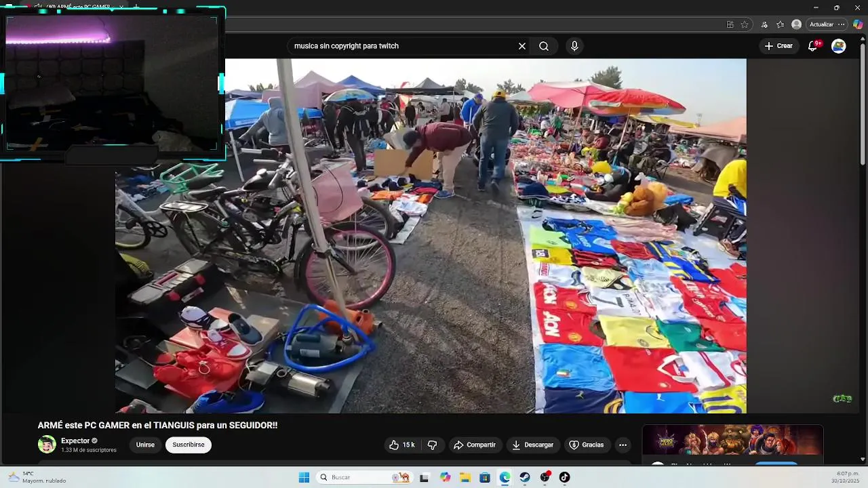The image size is (868, 488).
Task: Open a new browser tab
Action: tap(136, 7)
